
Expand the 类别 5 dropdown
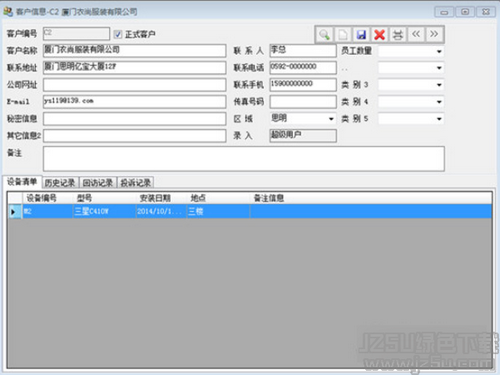point(411,119)
